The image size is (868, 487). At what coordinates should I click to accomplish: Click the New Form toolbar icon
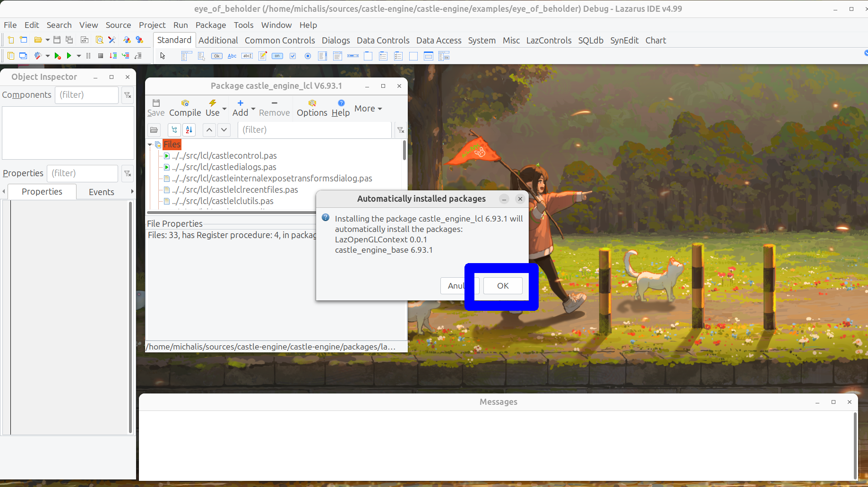(24, 40)
